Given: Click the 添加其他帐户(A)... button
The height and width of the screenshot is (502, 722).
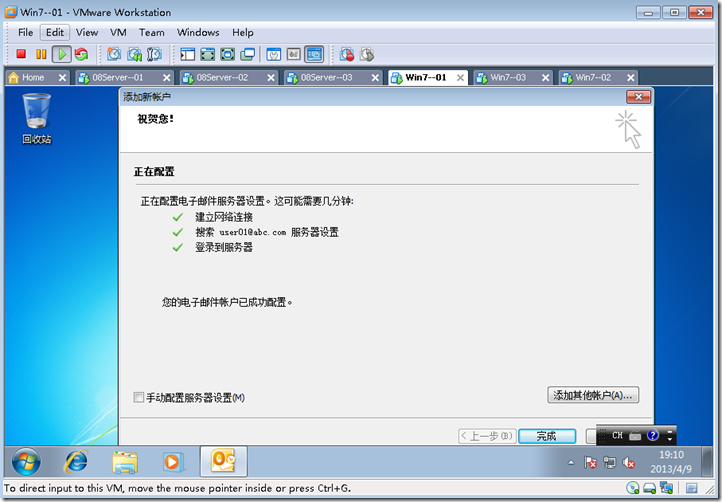Looking at the screenshot, I should coord(593,395).
